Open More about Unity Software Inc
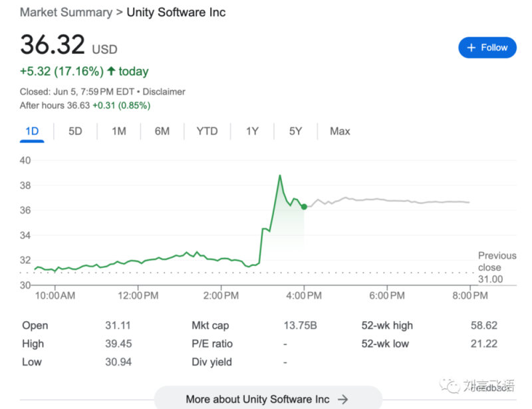The width and height of the screenshot is (532, 409). coord(267,399)
